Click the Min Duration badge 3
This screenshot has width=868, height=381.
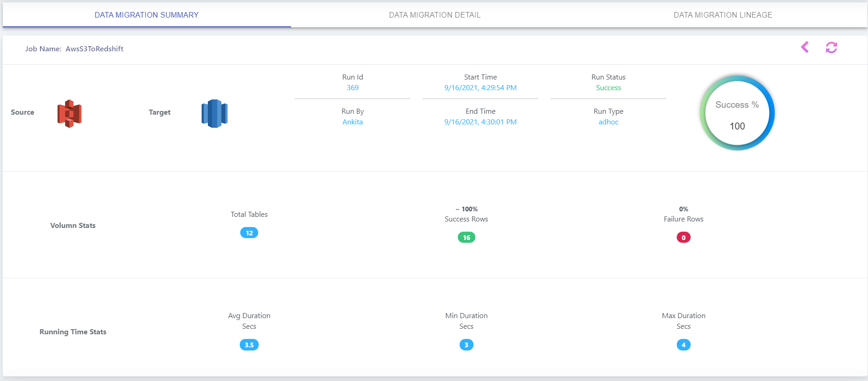click(x=467, y=345)
